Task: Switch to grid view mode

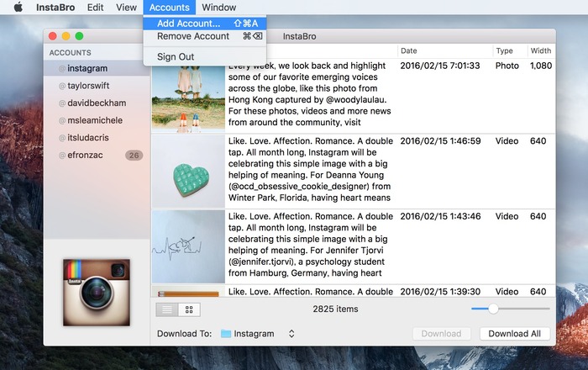Action: pyautogui.click(x=189, y=309)
